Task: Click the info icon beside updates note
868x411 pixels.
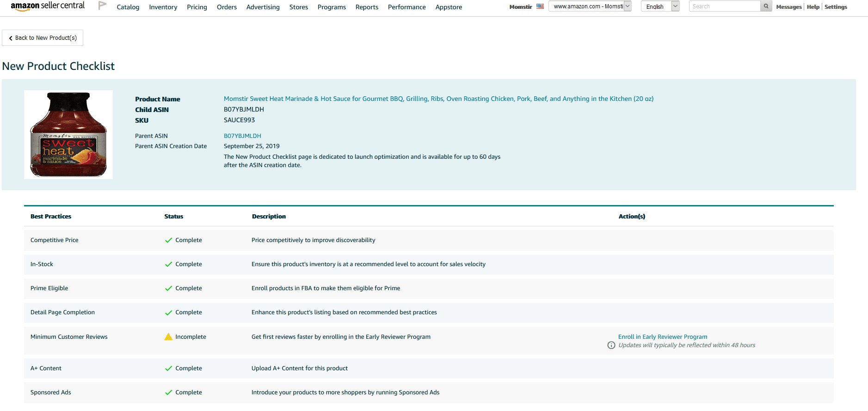Action: [x=611, y=345]
